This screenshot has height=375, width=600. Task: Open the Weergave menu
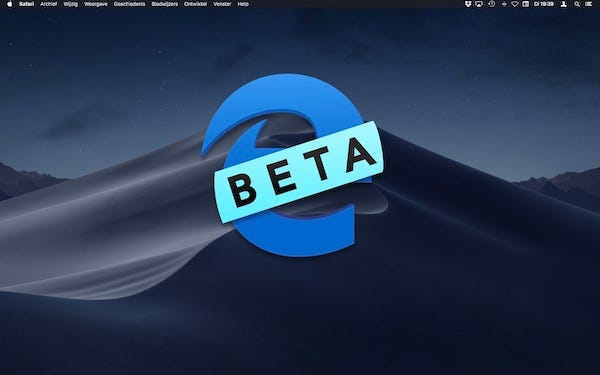click(x=96, y=4)
